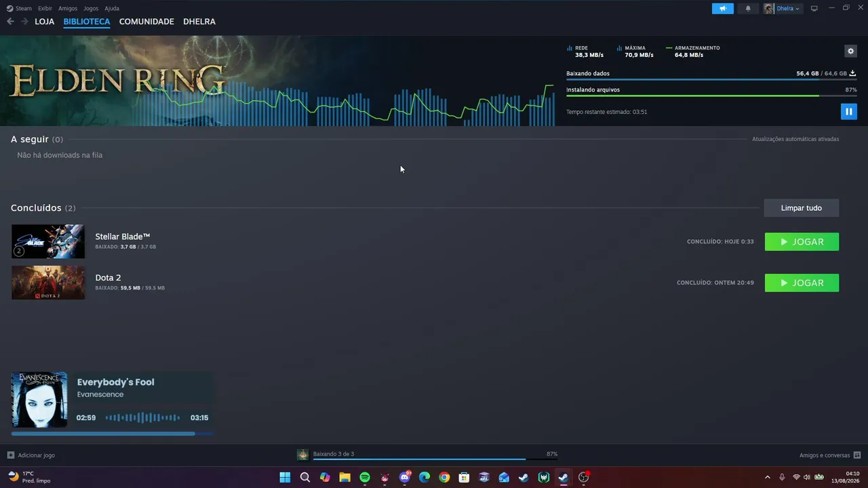Switch to the COMUNIDADE tab
The image size is (868, 488).
point(146,22)
